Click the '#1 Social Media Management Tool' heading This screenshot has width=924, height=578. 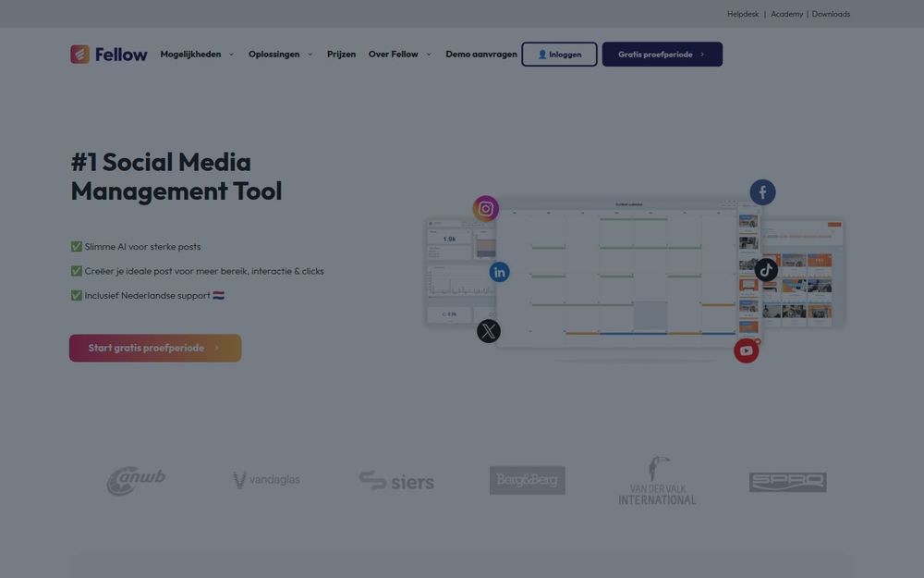point(176,177)
